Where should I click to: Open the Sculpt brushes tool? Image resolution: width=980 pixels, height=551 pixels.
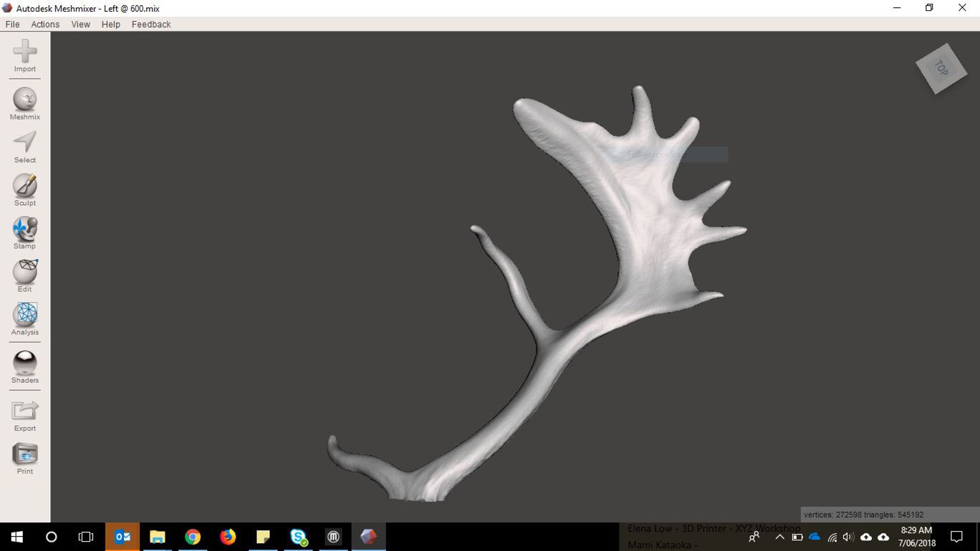coord(25,189)
